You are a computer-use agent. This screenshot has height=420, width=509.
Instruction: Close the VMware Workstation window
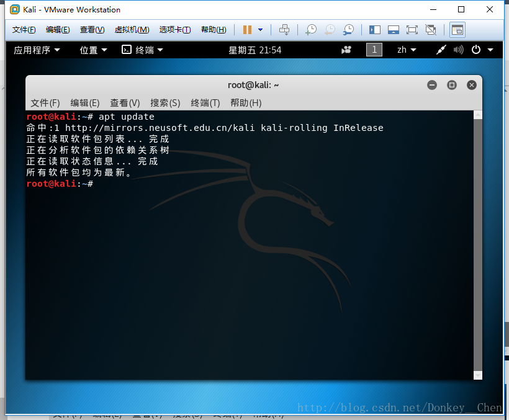coord(490,10)
